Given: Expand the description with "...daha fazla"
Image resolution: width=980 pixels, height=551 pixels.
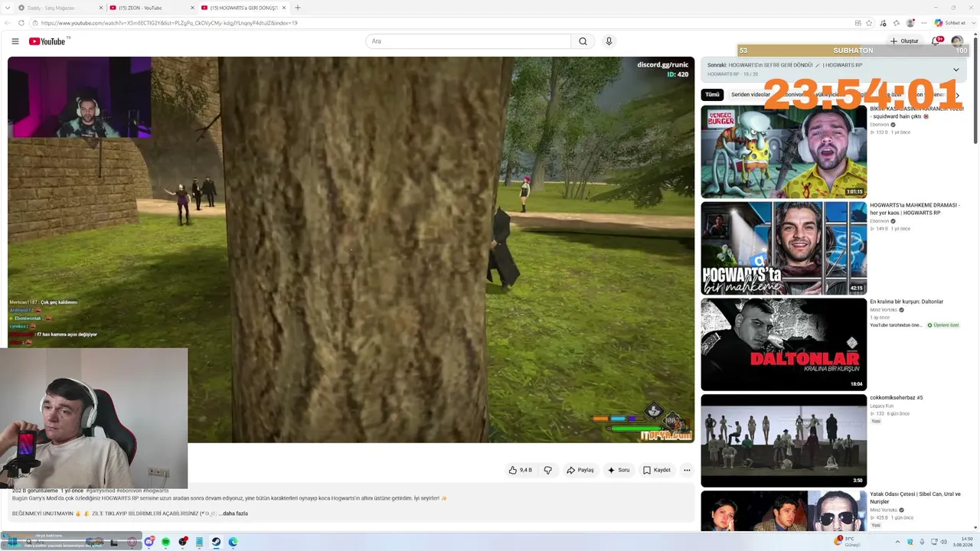Looking at the screenshot, I should (x=233, y=514).
